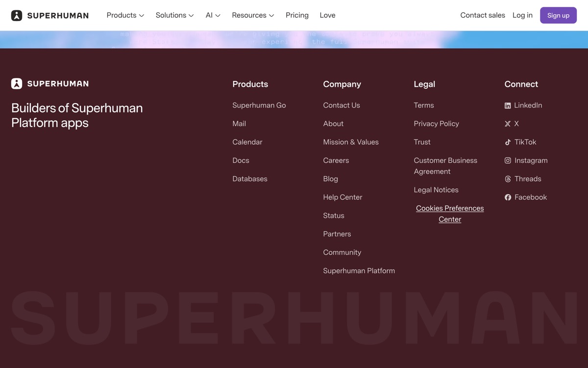Expand the Solutions dropdown menu
This screenshot has height=368, width=588.
click(x=175, y=15)
